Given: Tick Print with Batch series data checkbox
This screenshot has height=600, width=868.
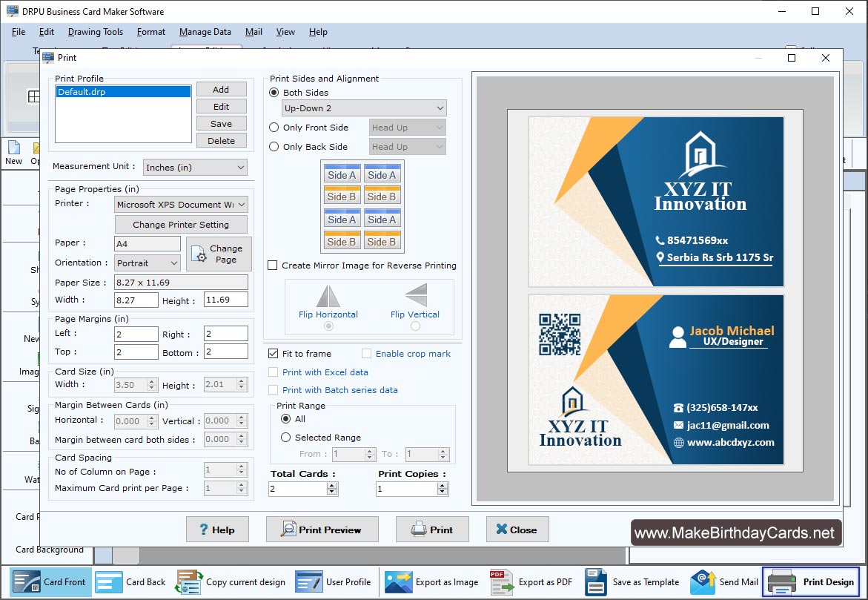Looking at the screenshot, I should coord(273,390).
